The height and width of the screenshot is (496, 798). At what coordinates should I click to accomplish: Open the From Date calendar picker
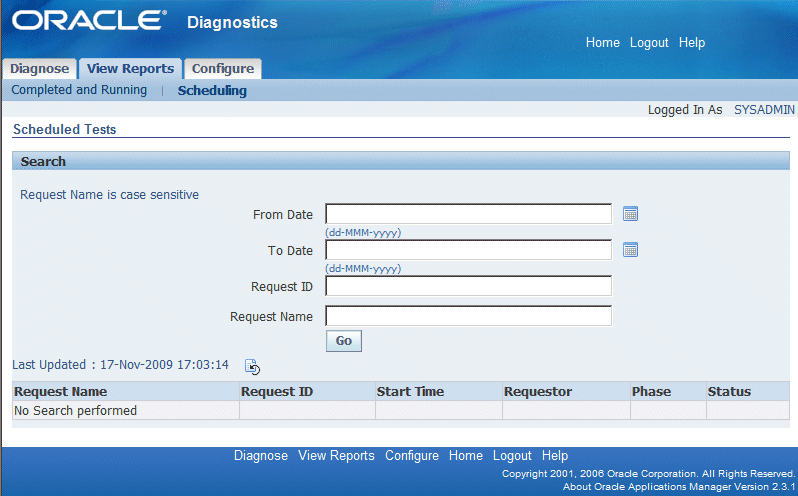(x=630, y=214)
